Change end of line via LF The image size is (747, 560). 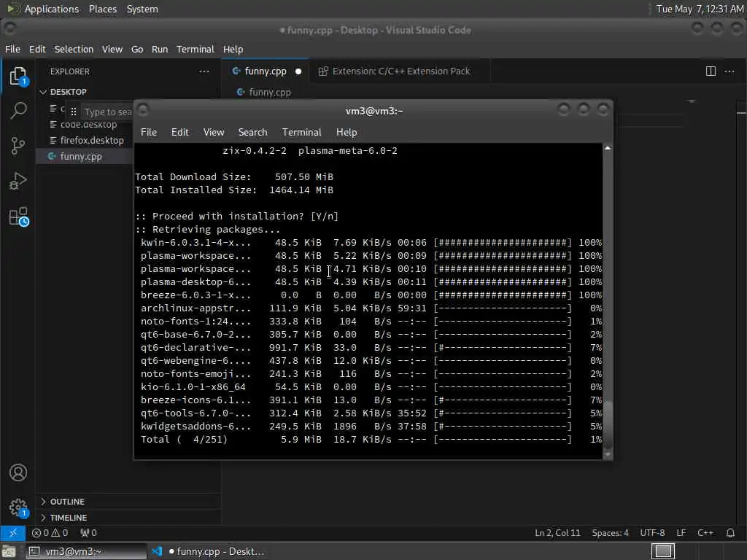point(681,533)
